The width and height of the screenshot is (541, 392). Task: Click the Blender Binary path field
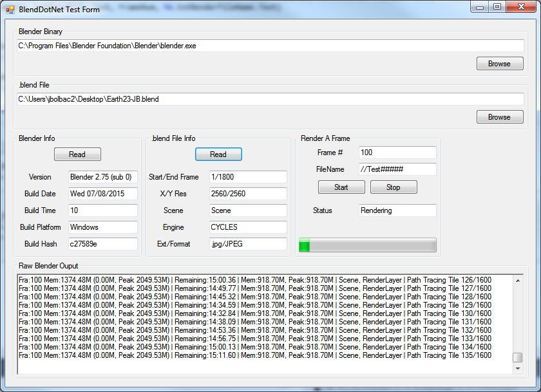pyautogui.click(x=270, y=46)
